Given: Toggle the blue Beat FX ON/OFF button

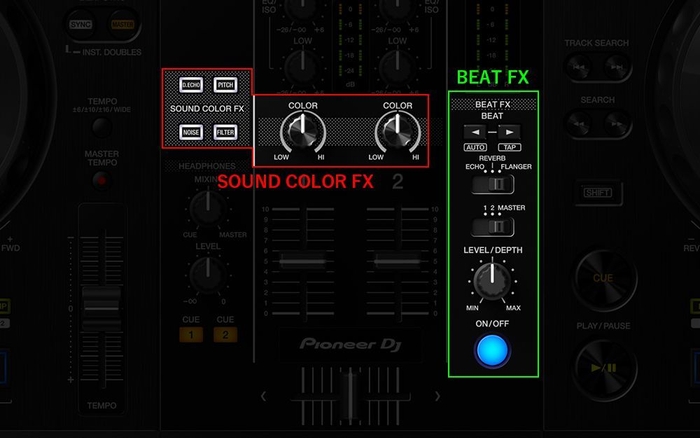Looking at the screenshot, I should point(492,350).
